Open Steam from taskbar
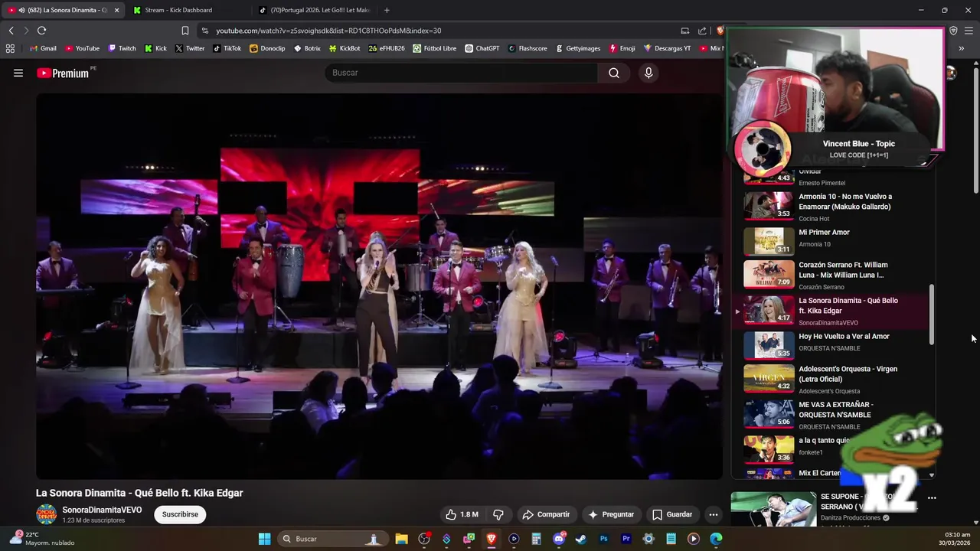980x551 pixels. tap(581, 539)
